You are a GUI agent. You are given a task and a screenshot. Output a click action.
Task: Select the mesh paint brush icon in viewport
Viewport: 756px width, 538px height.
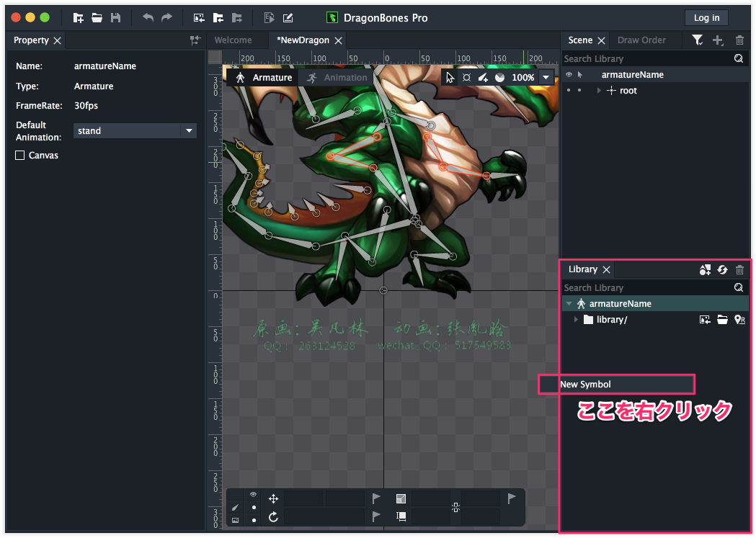(483, 76)
